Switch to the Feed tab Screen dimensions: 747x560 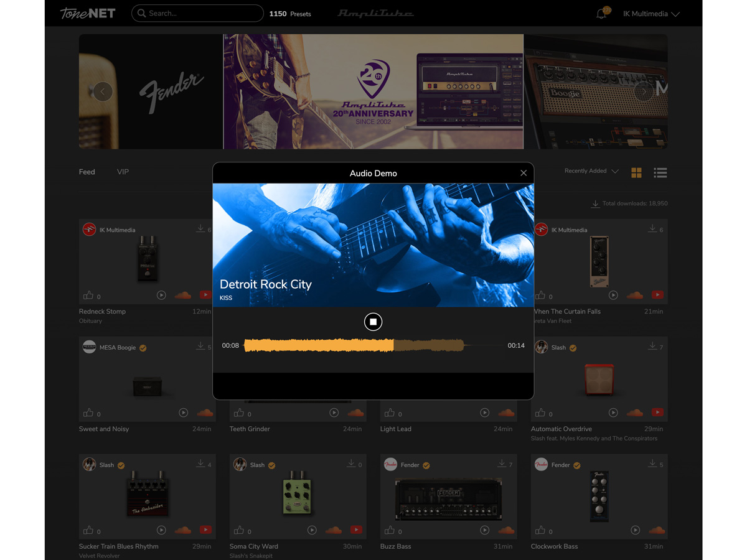click(x=87, y=172)
